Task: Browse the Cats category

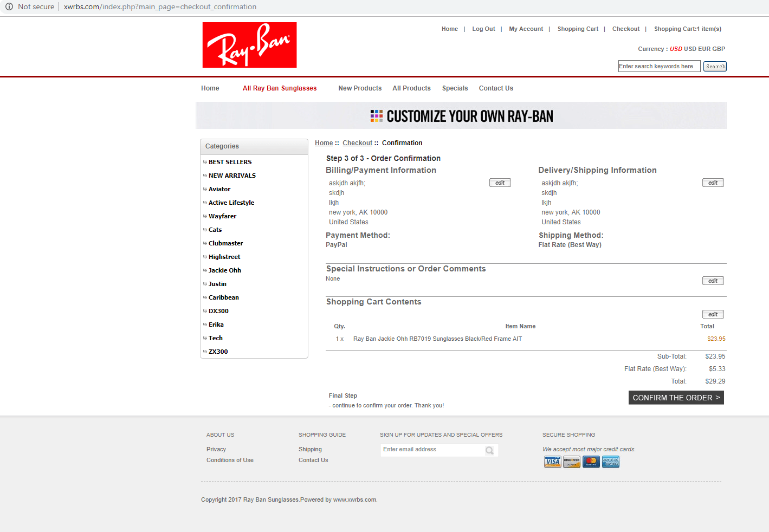Action: pos(215,230)
